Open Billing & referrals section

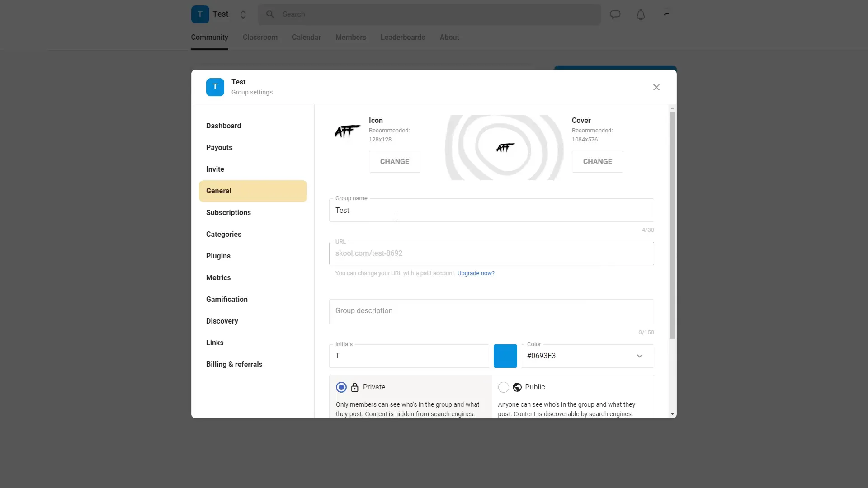tap(253, 365)
